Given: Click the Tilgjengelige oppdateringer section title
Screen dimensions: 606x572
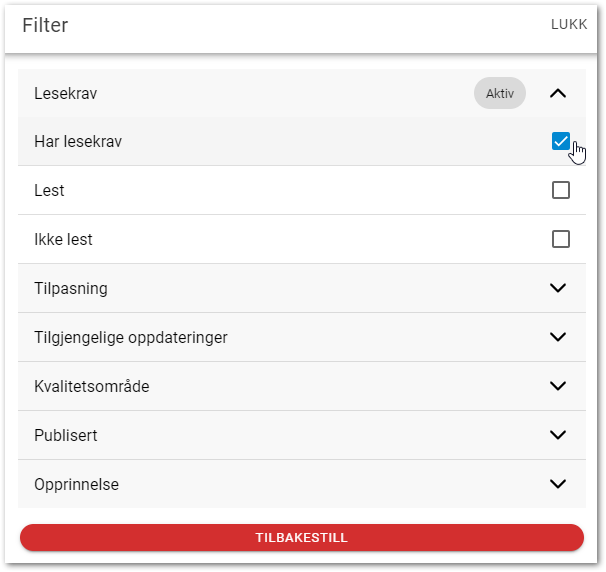Looking at the screenshot, I should click(x=131, y=337).
